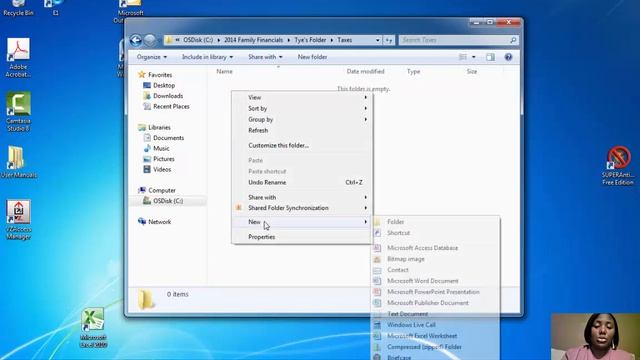Expand the Group by submenu
This screenshot has height=360, width=640.
pyautogui.click(x=302, y=120)
